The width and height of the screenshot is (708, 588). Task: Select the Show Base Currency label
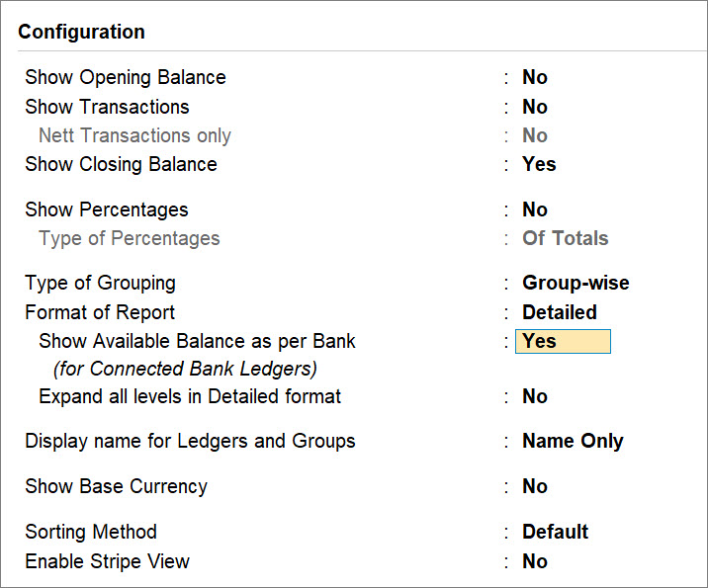(x=116, y=487)
